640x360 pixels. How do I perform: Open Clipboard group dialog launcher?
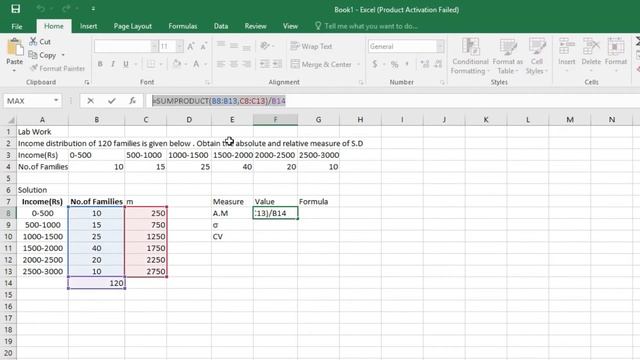(87, 82)
